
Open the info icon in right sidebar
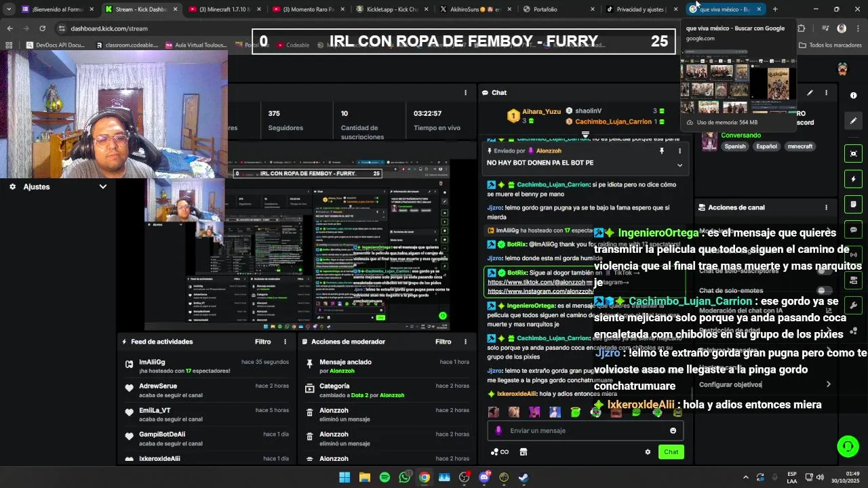(x=853, y=96)
